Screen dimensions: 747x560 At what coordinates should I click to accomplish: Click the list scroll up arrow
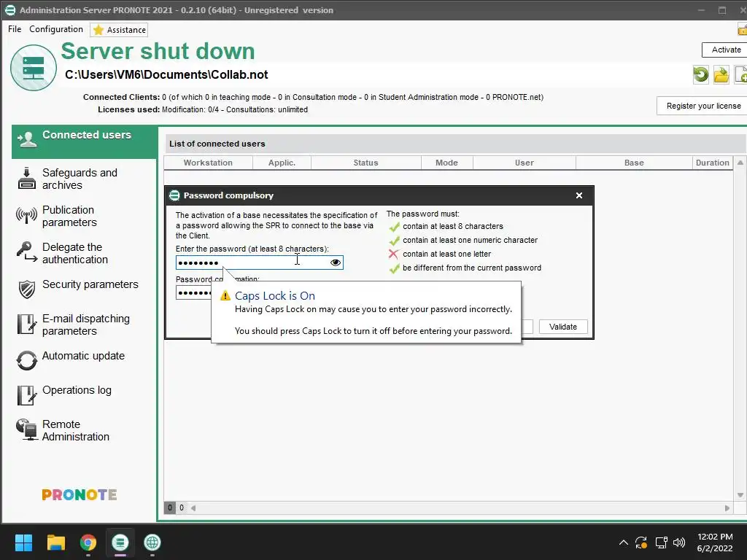[740, 163]
